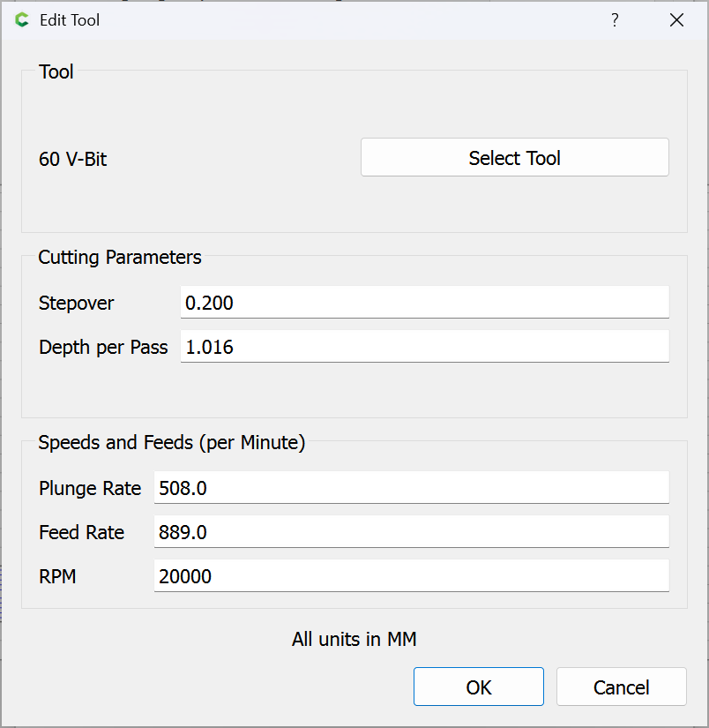Image resolution: width=709 pixels, height=728 pixels.
Task: Close the Edit Tool dialog window
Action: pos(676,19)
